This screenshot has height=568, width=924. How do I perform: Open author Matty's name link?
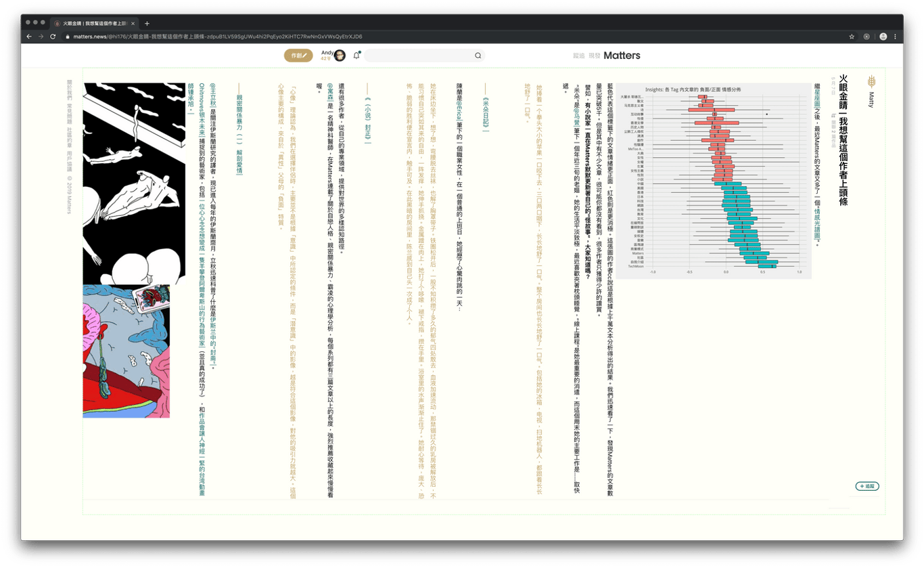(x=871, y=100)
